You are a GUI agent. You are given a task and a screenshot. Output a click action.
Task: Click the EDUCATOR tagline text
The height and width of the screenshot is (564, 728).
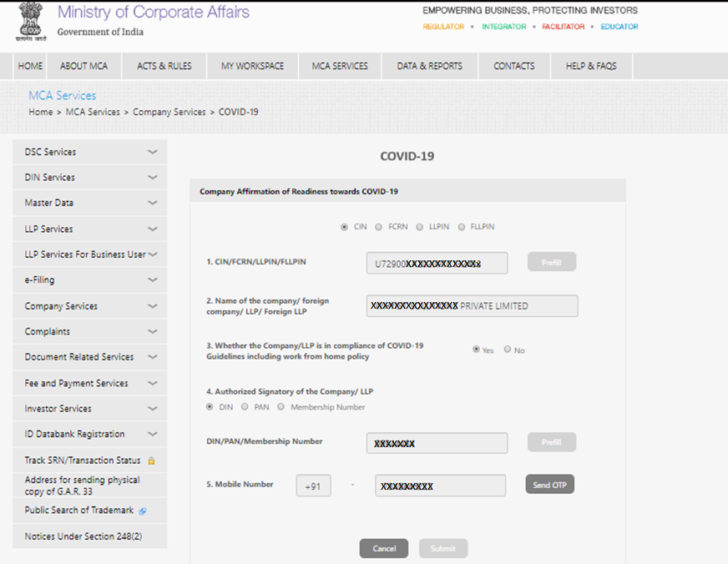[619, 27]
